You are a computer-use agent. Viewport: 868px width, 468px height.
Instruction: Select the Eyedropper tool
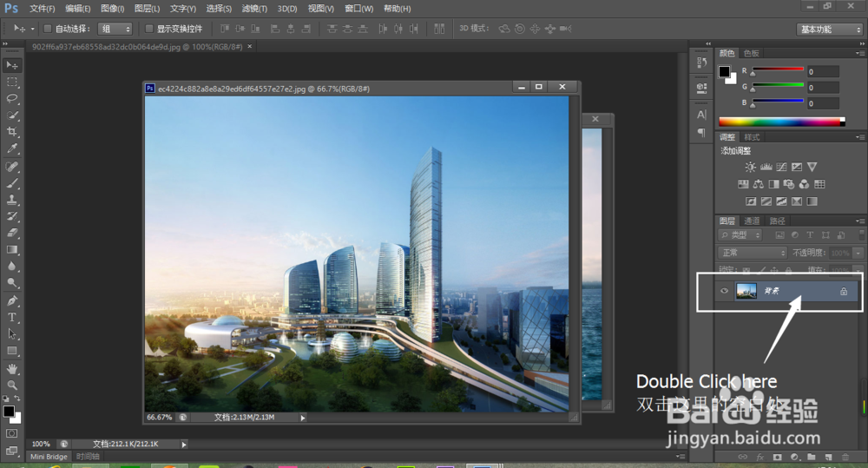click(11, 148)
